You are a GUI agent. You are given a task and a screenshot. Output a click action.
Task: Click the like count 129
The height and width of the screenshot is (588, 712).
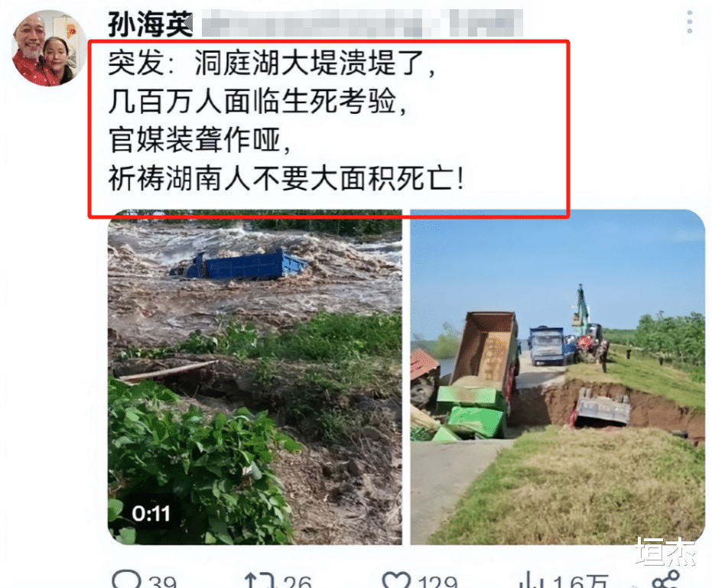pyautogui.click(x=437, y=582)
